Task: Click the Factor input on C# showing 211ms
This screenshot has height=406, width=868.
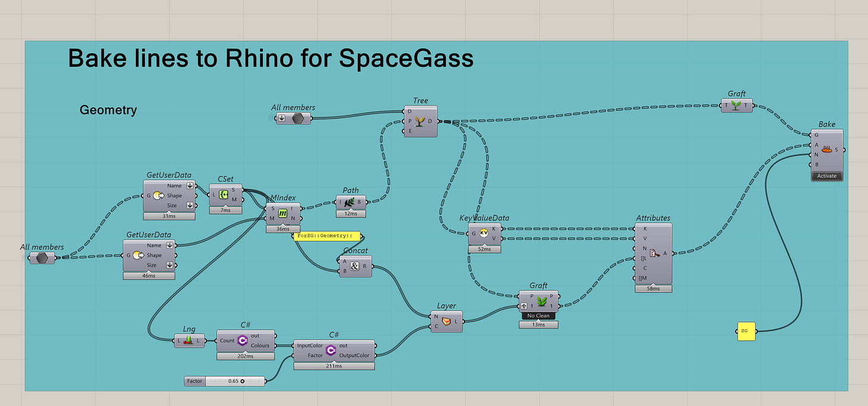Action: tap(315, 355)
